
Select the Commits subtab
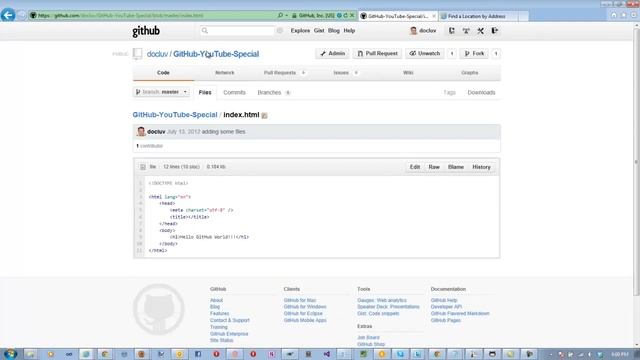234,93
